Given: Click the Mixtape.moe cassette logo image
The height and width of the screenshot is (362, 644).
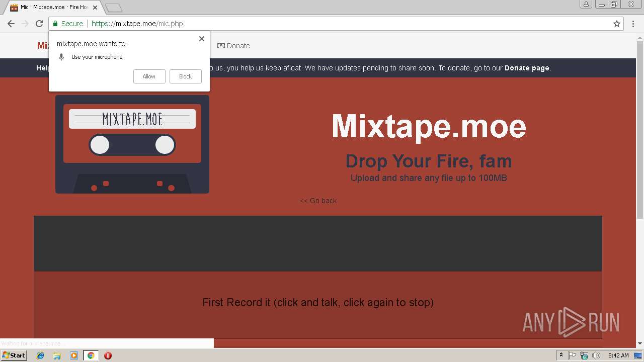Looking at the screenshot, I should point(132,144).
